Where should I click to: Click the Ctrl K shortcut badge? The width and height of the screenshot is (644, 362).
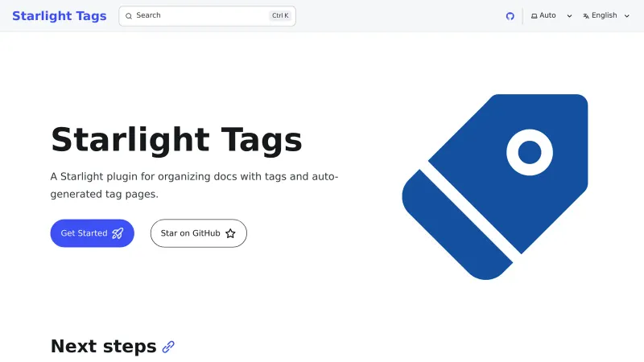coord(280,16)
